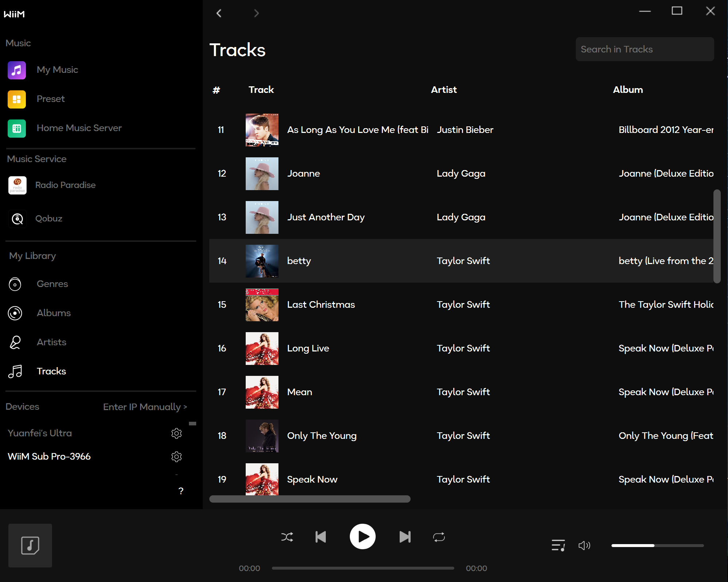Toggle shuffle playback mode
Screen dimensions: 728x582
pos(287,537)
